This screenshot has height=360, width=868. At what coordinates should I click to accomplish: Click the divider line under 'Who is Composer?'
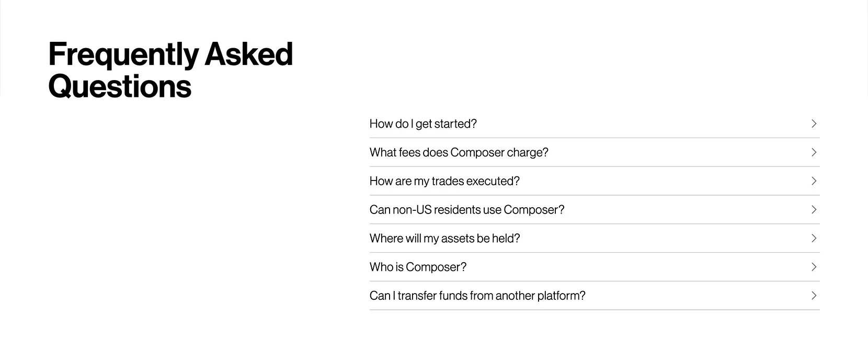595,281
